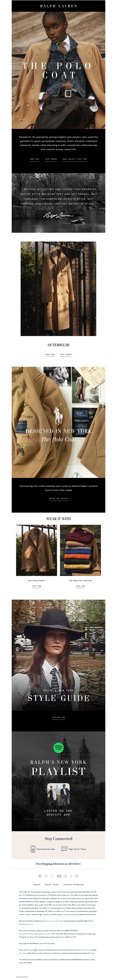Click Watch the Series button

(58, 498)
